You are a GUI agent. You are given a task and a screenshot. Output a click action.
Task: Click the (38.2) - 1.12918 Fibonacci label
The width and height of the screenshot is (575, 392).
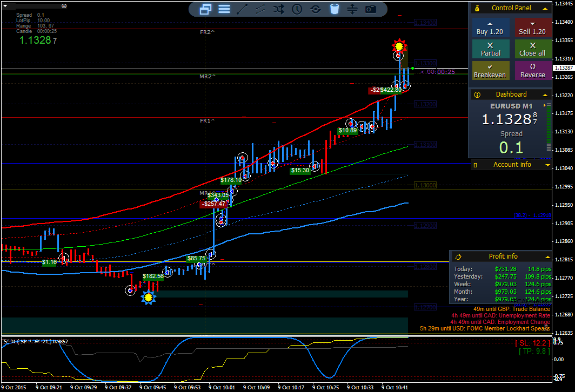click(x=532, y=215)
